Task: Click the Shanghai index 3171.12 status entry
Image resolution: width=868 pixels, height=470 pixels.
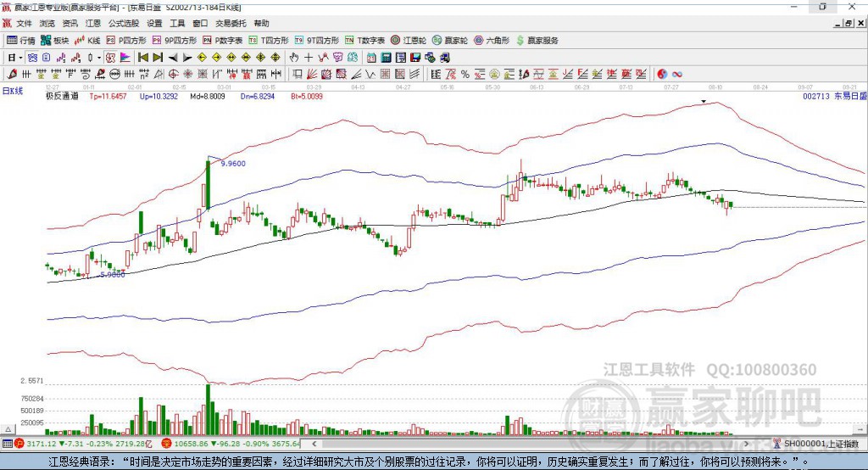Action: click(83, 444)
